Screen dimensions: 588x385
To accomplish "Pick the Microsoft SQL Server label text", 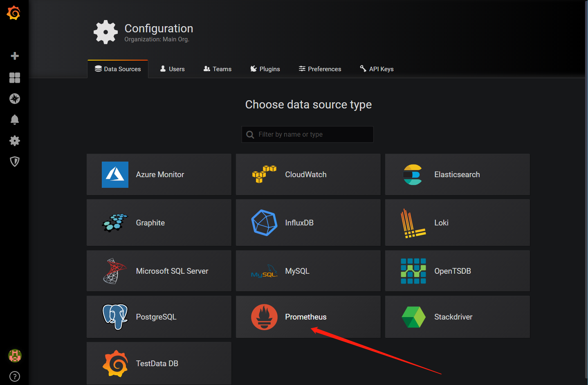I will pyautogui.click(x=172, y=271).
